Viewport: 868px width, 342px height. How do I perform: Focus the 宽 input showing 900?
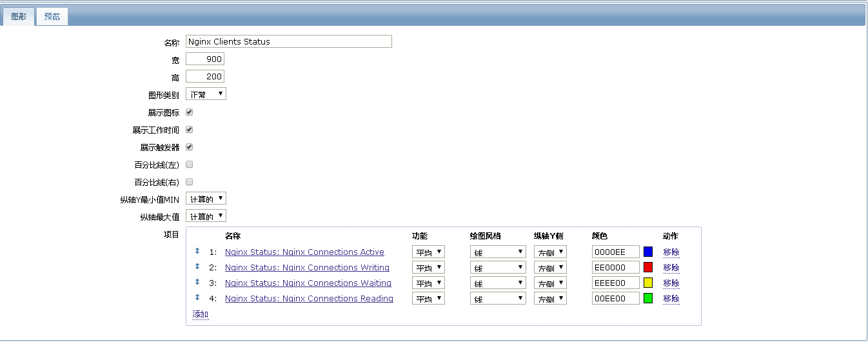click(205, 59)
